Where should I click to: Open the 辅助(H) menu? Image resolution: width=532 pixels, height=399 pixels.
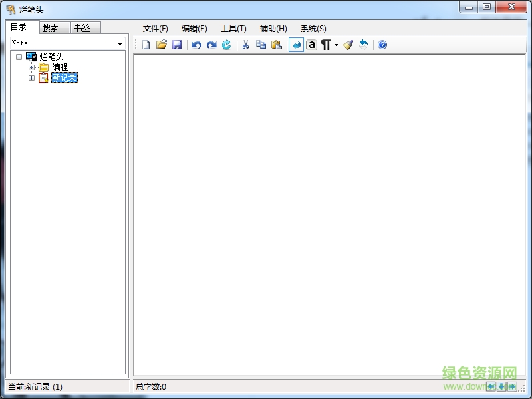273,29
